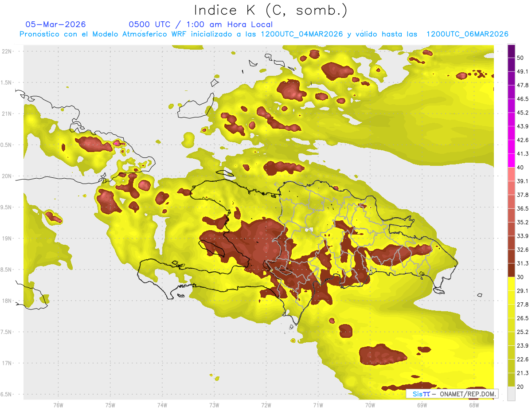This screenshot has height=411, width=532.
Task: Click the colorbar value "20"
Action: click(520, 387)
